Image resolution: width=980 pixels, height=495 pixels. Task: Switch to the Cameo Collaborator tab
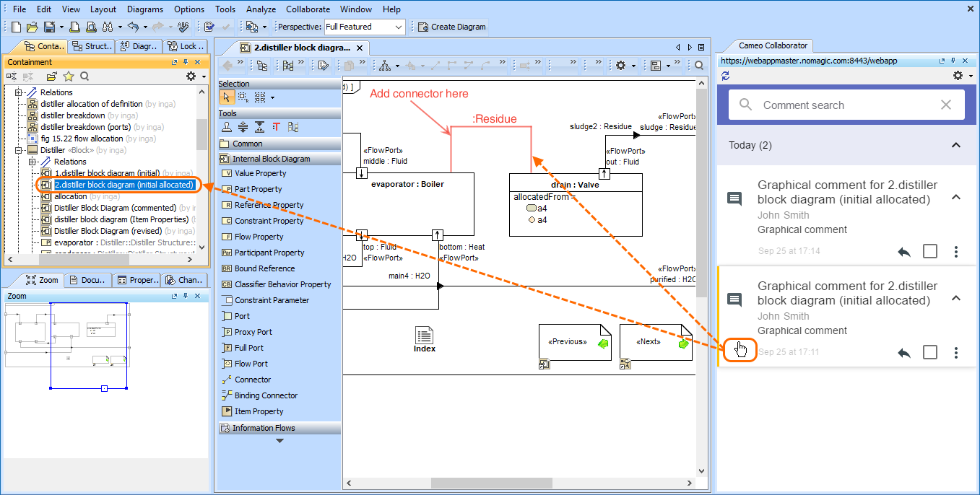(773, 45)
